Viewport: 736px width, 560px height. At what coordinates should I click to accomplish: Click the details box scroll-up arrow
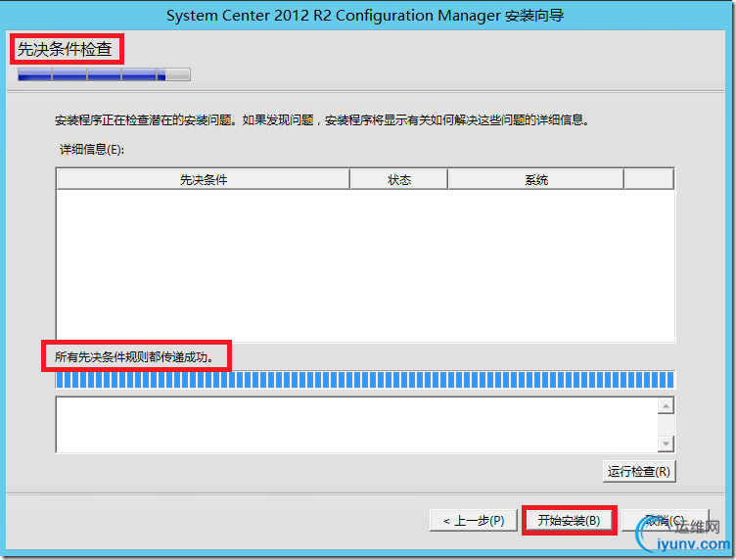pos(666,406)
